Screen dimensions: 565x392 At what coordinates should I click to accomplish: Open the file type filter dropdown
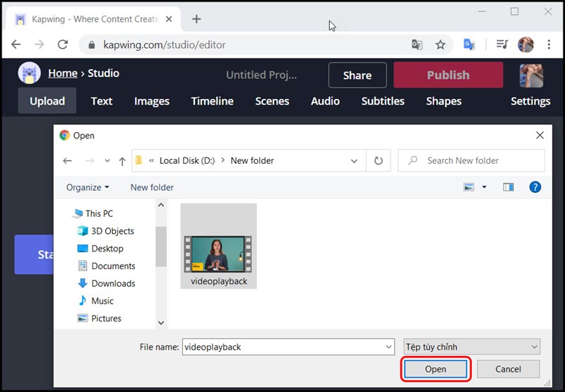(471, 347)
